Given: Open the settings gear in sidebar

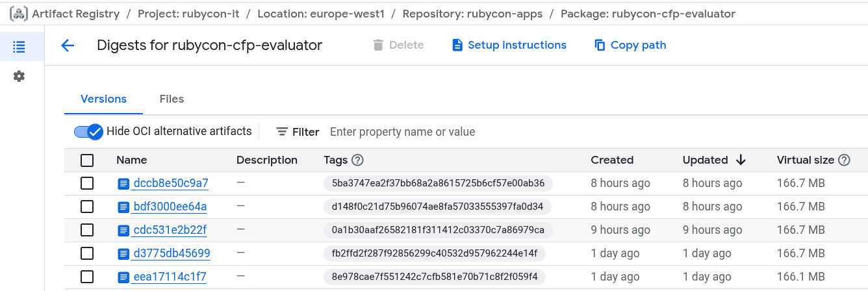Looking at the screenshot, I should pos(19,77).
